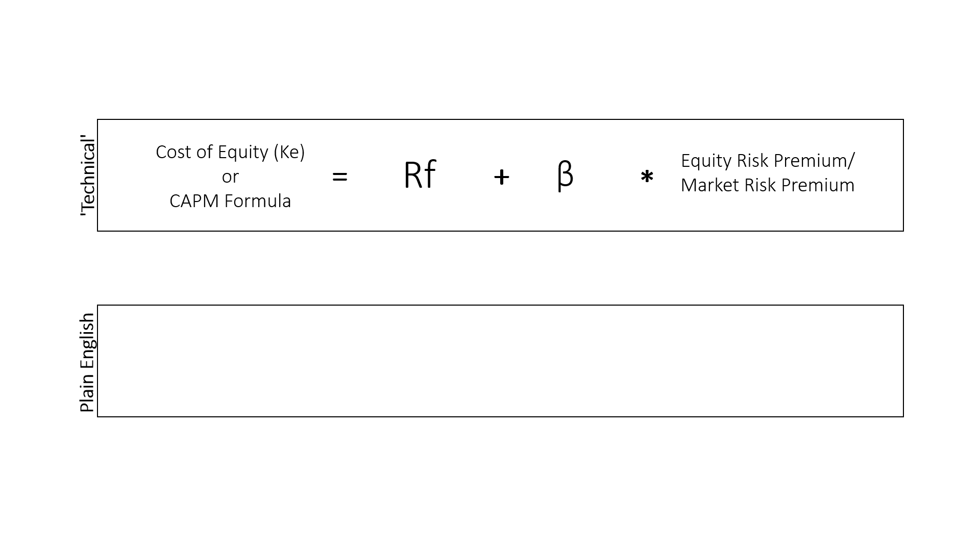Select the "Equity Risk Premium/" text line

pyautogui.click(x=767, y=161)
